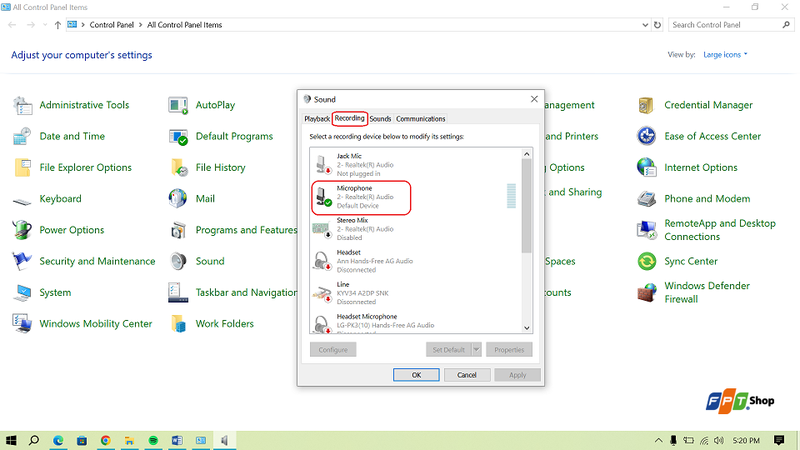Select the Microphone default device
This screenshot has width=800, height=450.
(x=415, y=197)
